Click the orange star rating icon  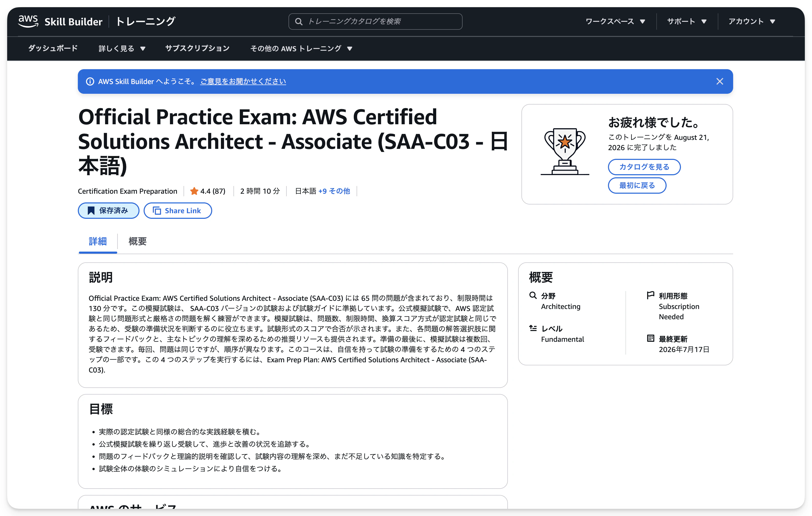click(x=194, y=191)
